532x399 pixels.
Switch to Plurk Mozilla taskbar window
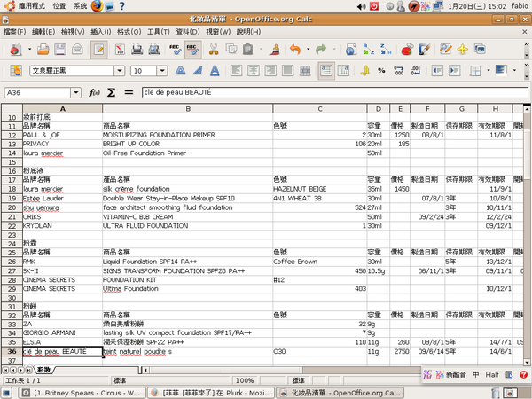211,393
